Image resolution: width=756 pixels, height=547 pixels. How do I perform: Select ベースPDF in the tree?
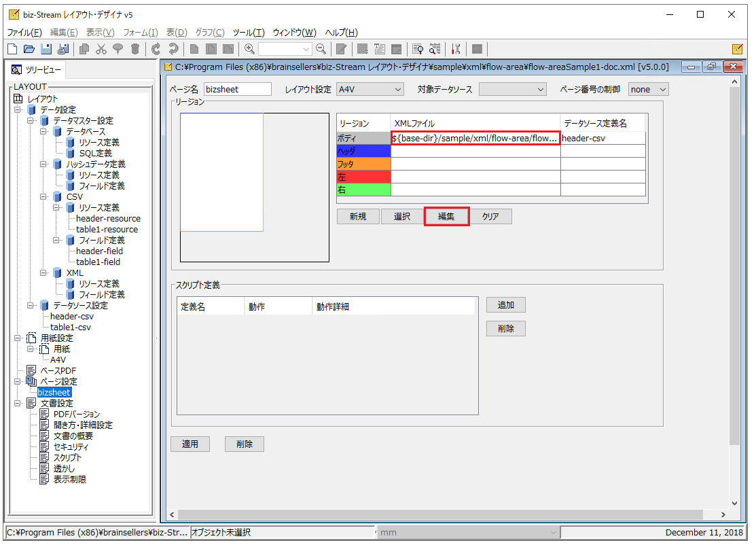point(58,371)
